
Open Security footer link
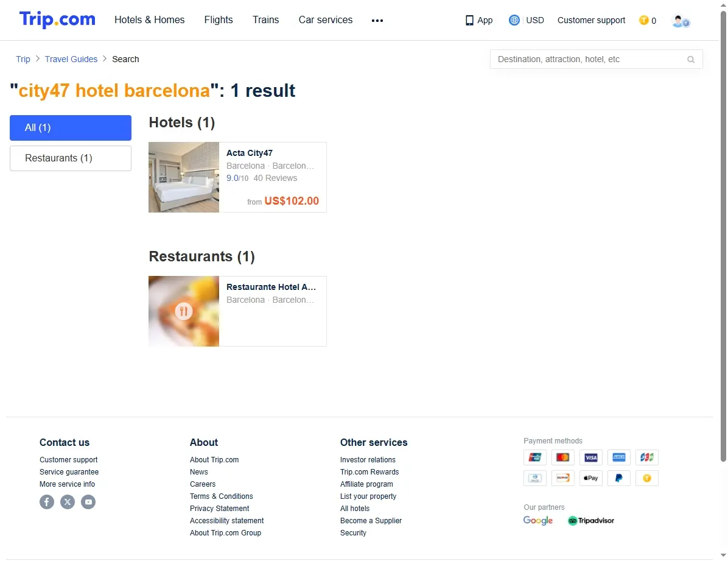(x=353, y=532)
